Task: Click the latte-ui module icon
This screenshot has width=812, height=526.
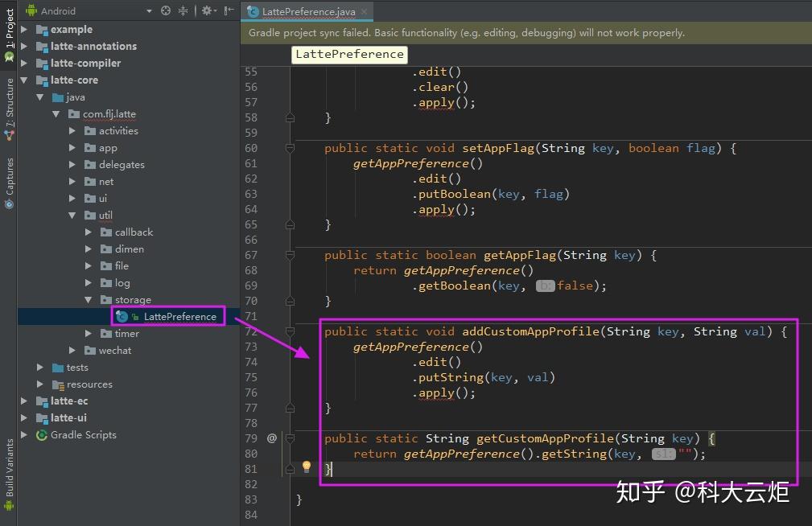Action: [42, 418]
